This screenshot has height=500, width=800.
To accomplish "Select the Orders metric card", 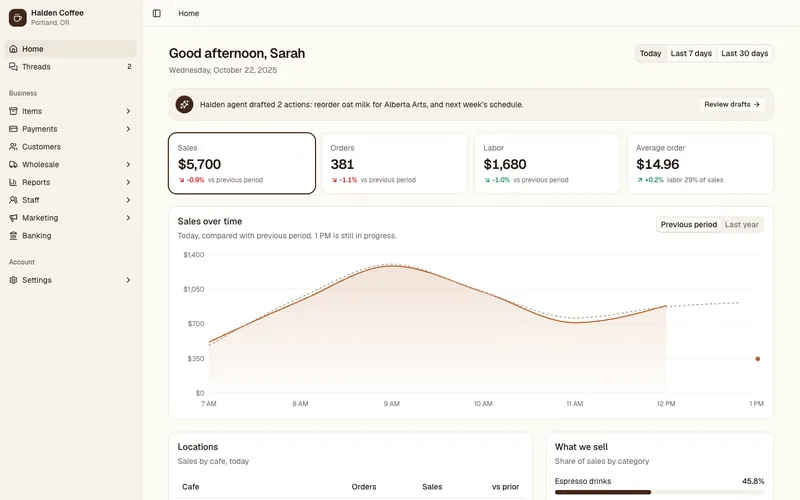I will (x=394, y=163).
